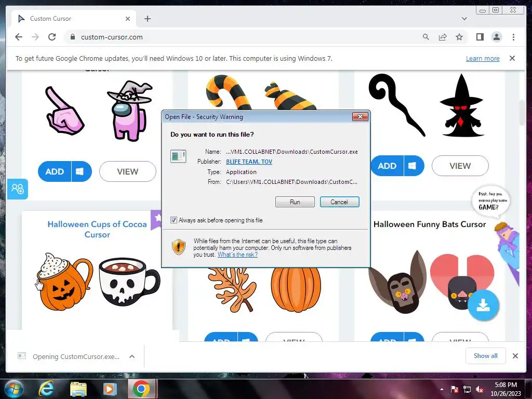This screenshot has width=532, height=399.
Task: Dismiss the Windows 7 update infobar
Action: tap(512, 58)
